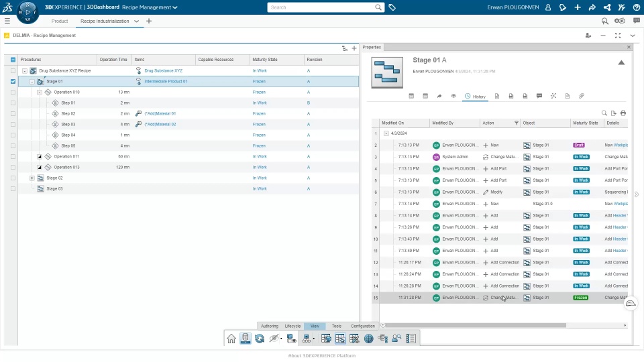
Task: Click the print icon above history table
Action: point(623,113)
